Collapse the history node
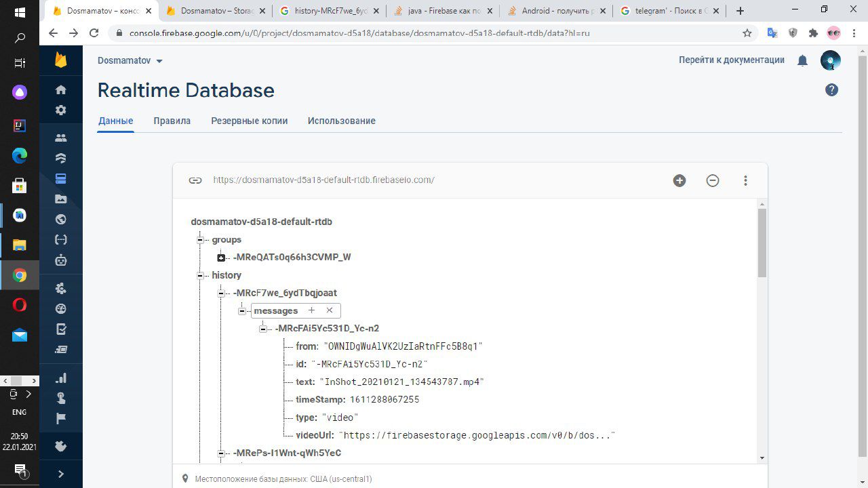Screen dimensions: 868x488 tap(200, 275)
